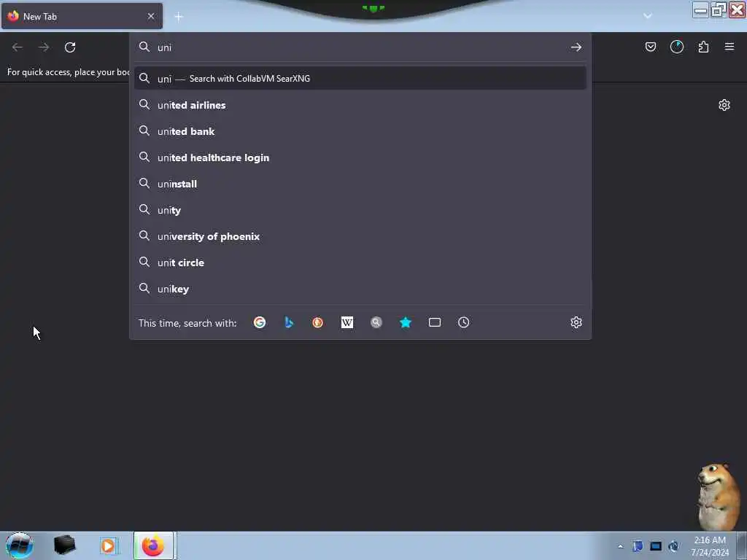Search open tabs with the tab icon
This screenshot has width=747, height=560.
(435, 323)
